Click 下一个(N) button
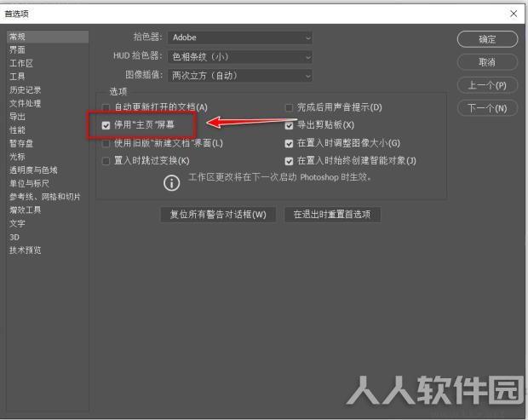528x420 pixels. tap(487, 108)
